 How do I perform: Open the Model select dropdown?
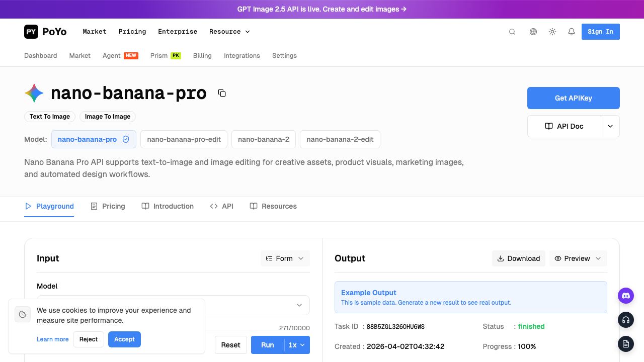173,305
